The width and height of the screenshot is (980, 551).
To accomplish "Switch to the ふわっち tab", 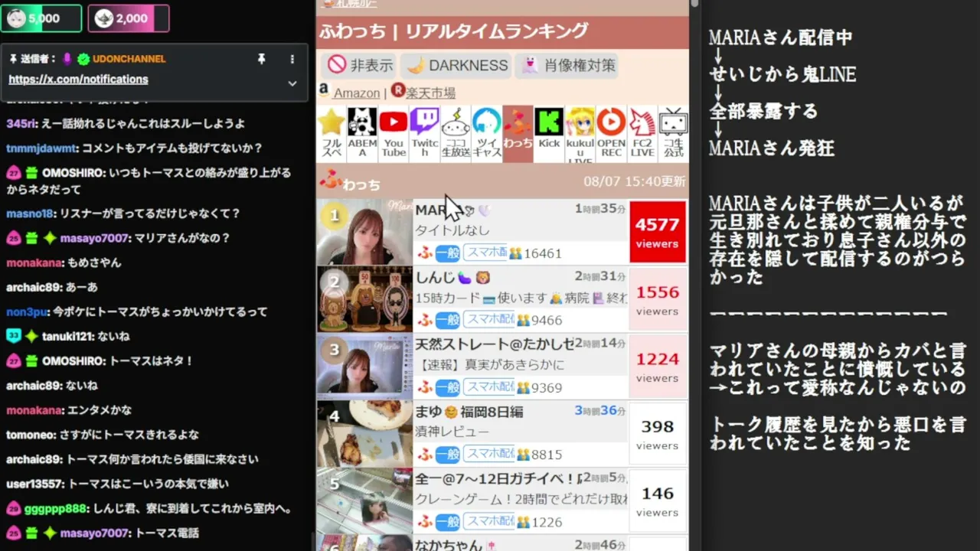I will [x=518, y=134].
